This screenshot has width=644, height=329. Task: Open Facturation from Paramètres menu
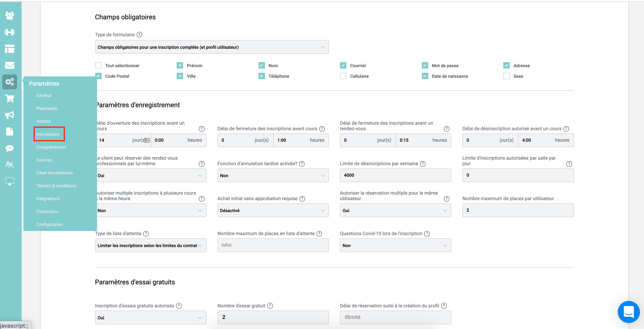pyautogui.click(x=47, y=211)
